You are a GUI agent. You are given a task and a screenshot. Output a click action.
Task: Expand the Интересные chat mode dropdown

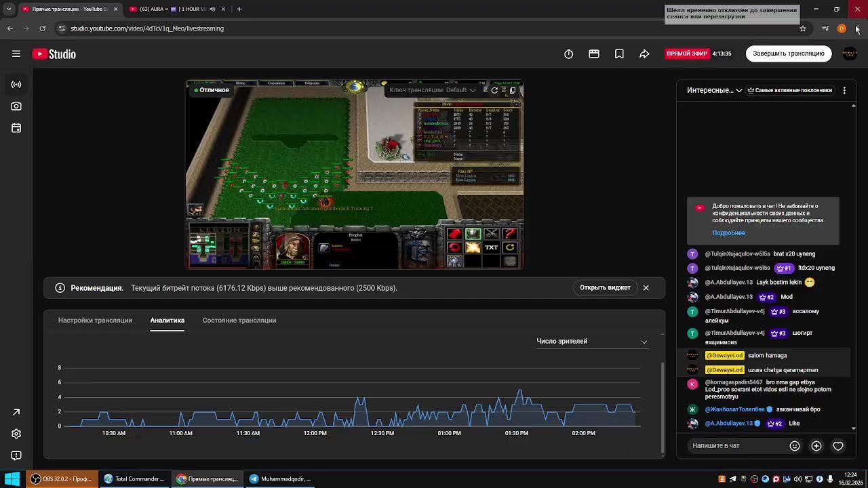pos(715,90)
